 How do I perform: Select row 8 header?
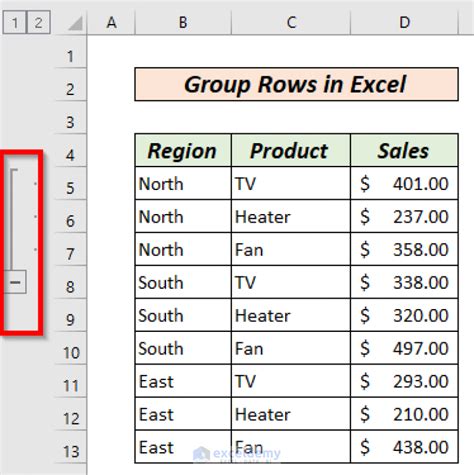coord(70,283)
